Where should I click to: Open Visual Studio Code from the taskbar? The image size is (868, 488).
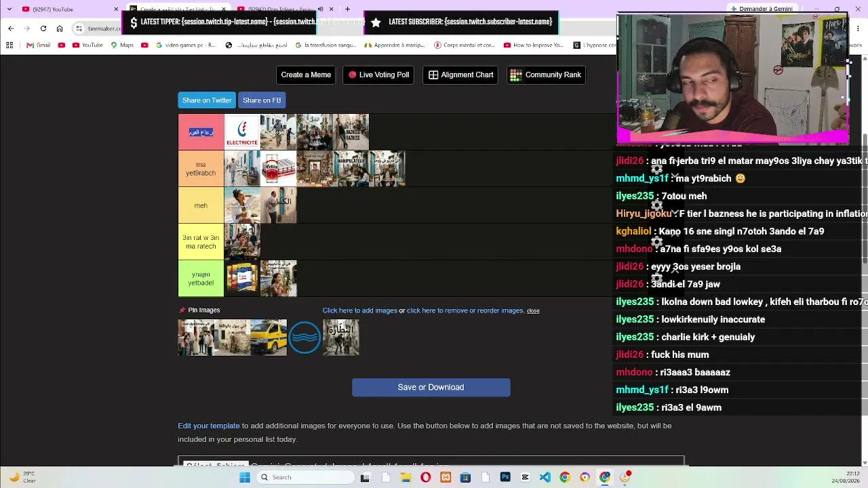coord(545,477)
